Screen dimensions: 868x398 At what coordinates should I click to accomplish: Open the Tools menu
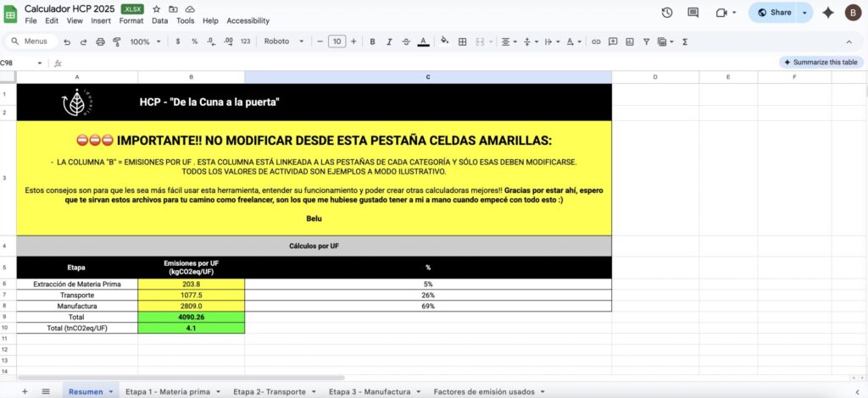pyautogui.click(x=186, y=21)
